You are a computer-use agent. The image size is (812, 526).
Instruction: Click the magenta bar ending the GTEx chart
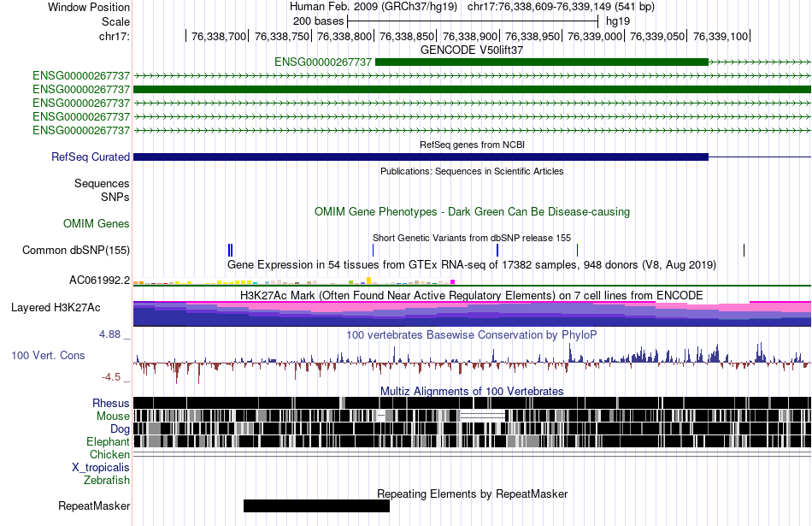pyautogui.click(x=453, y=282)
